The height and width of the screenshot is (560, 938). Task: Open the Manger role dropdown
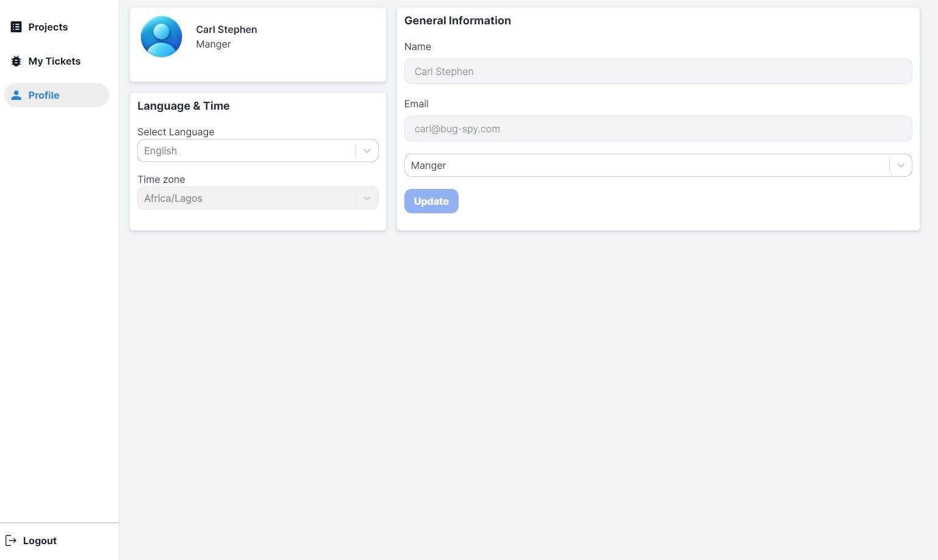[658, 165]
